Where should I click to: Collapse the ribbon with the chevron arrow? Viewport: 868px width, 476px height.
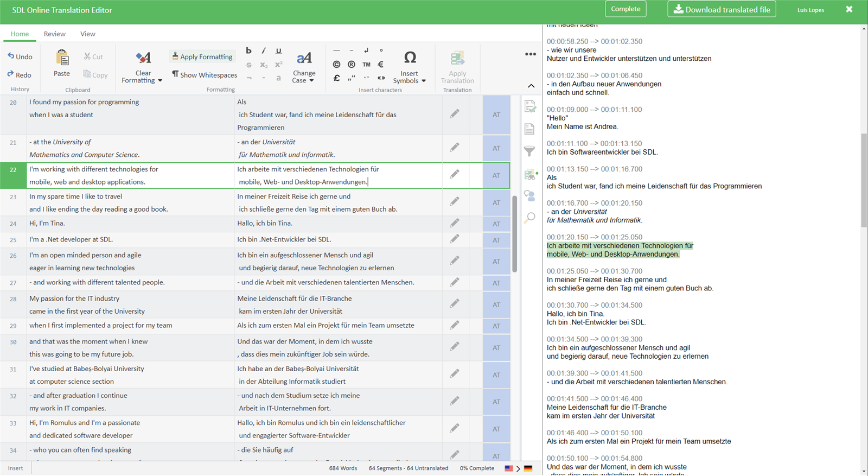tap(531, 86)
